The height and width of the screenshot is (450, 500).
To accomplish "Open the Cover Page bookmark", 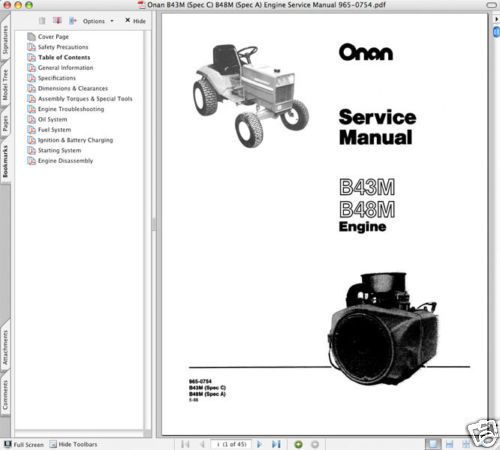I will tap(53, 37).
